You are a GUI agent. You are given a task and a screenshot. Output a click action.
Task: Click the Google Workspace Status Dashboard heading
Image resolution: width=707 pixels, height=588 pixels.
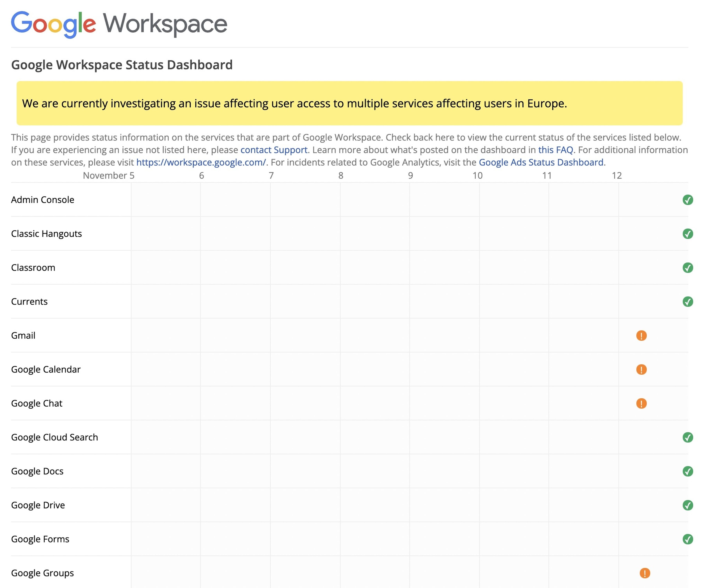click(x=122, y=65)
